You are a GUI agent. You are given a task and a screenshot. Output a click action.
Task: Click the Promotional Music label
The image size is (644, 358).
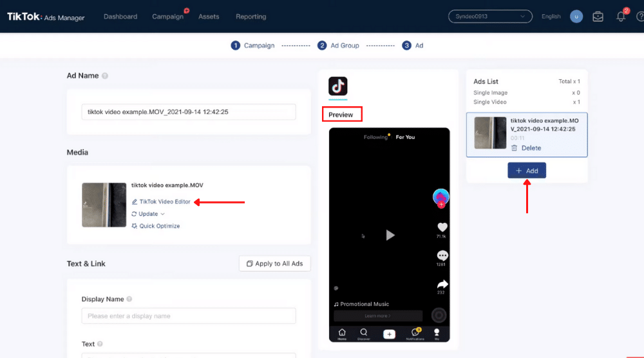365,304
